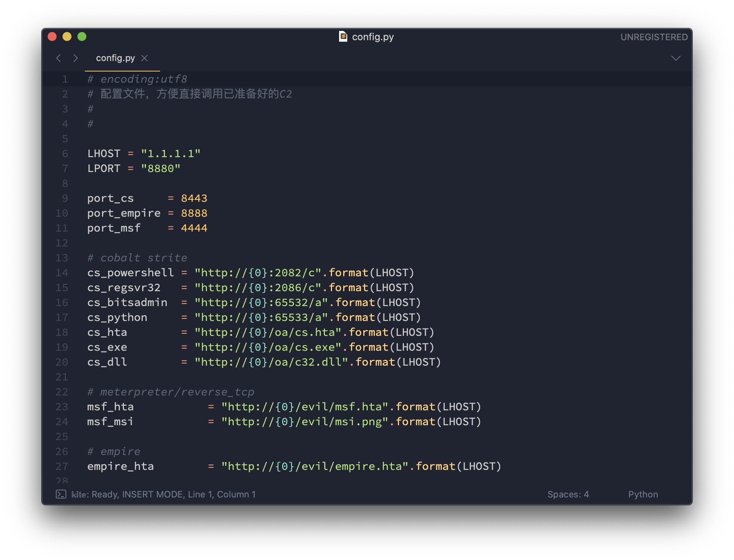The width and height of the screenshot is (734, 560).
Task: Open the Python syntax selector
Action: [x=643, y=494]
